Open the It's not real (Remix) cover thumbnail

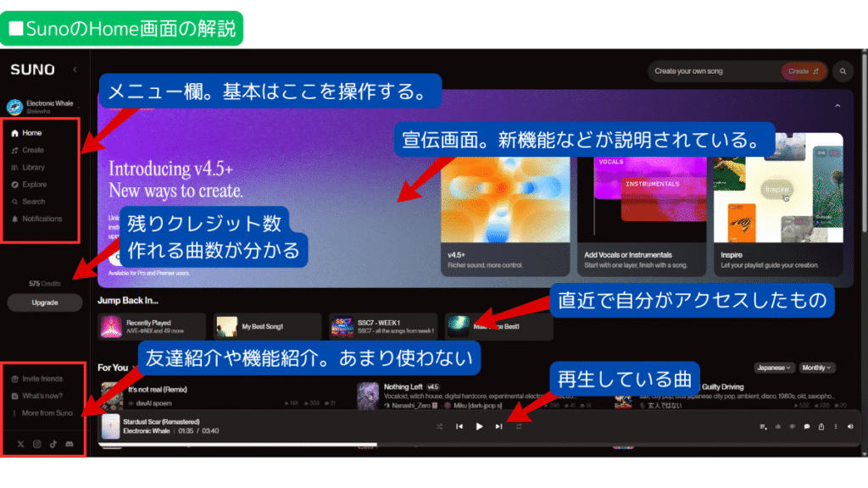coord(113,396)
